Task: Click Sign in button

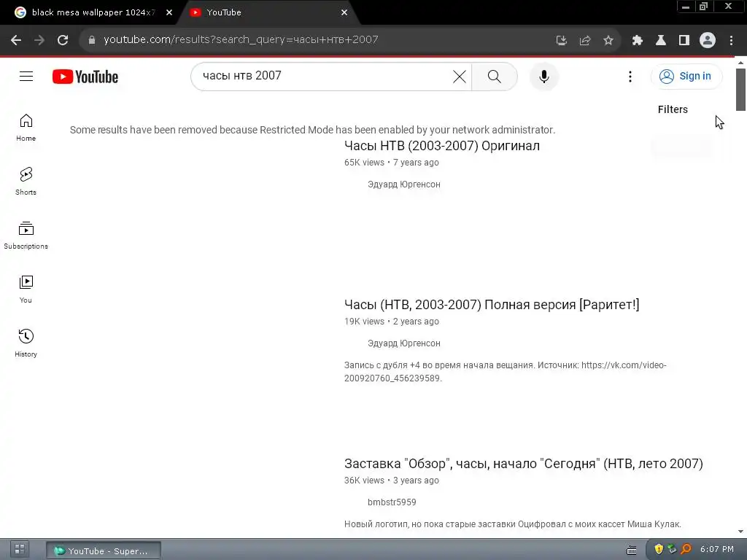Action: tap(686, 76)
